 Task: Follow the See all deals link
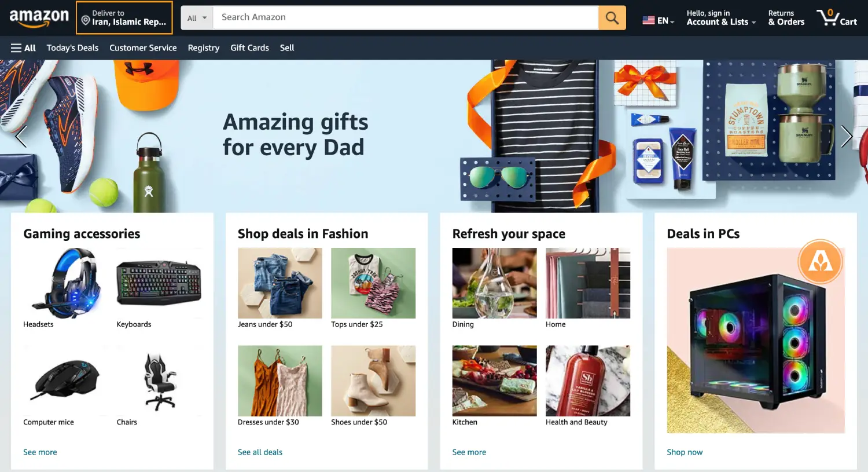coord(260,452)
